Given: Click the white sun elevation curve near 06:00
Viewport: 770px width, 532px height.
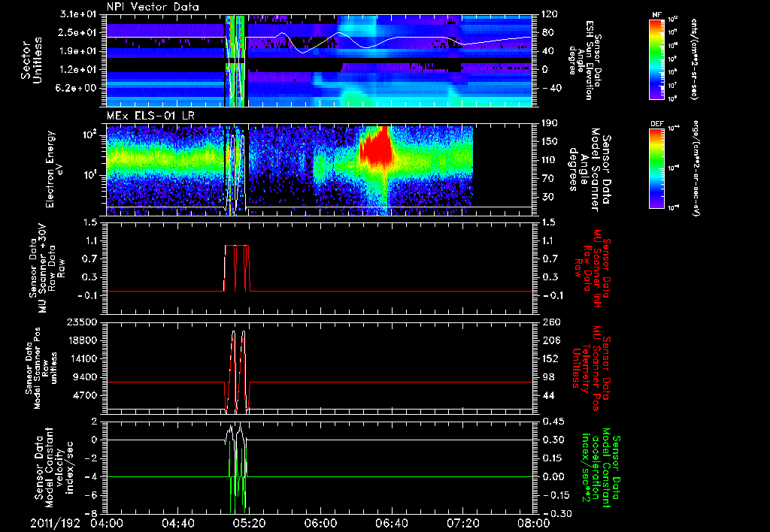Looking at the screenshot, I should pos(319,43).
